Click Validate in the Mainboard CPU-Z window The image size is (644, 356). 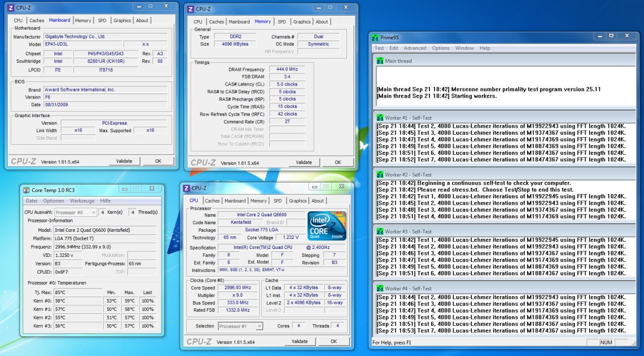coord(124,161)
